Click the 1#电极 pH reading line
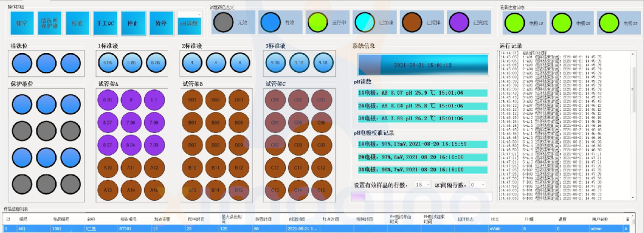644x233 pixels. click(423, 93)
